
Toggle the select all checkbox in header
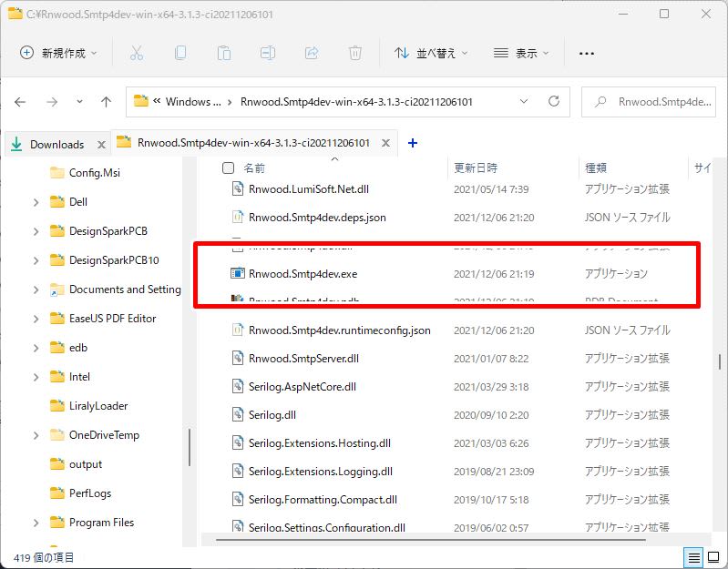(x=228, y=168)
